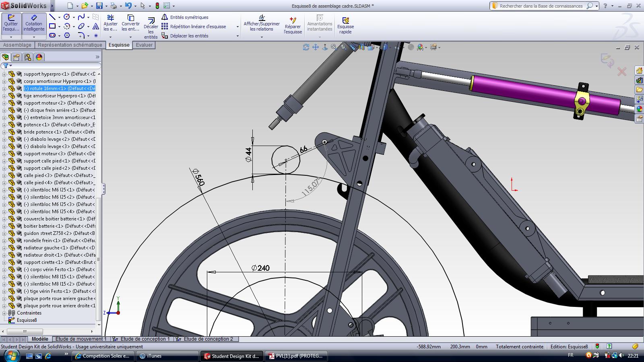644x362 pixels.
Task: Click Ajuster les entités trim tool
Action: click(x=110, y=23)
